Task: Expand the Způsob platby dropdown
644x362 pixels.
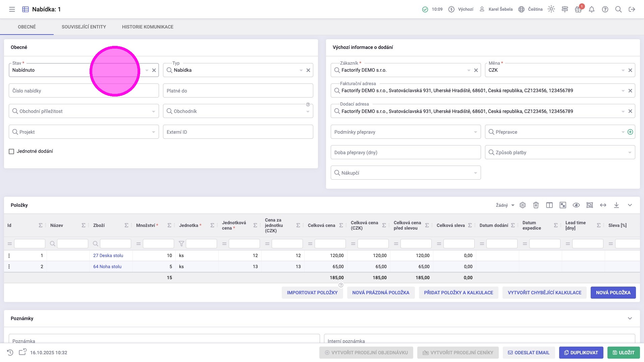Action: [x=630, y=153]
